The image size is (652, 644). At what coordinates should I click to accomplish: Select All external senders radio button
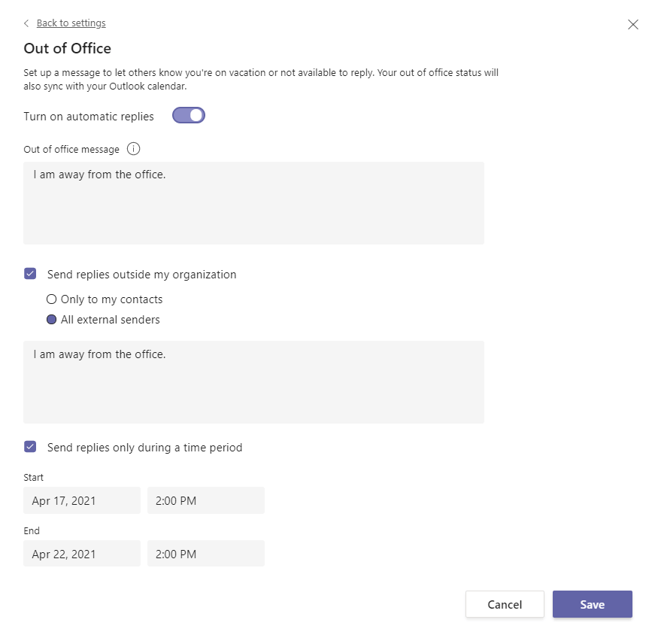pyautogui.click(x=52, y=320)
